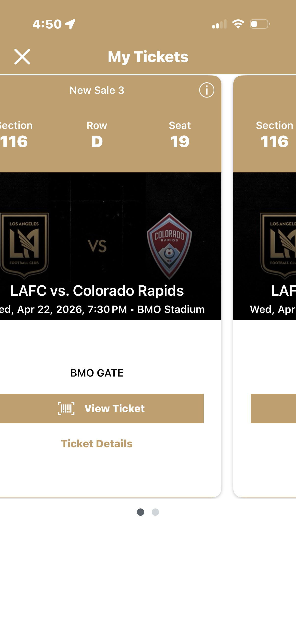
Task: Tap the New Sale 3 header text
Action: (x=97, y=90)
